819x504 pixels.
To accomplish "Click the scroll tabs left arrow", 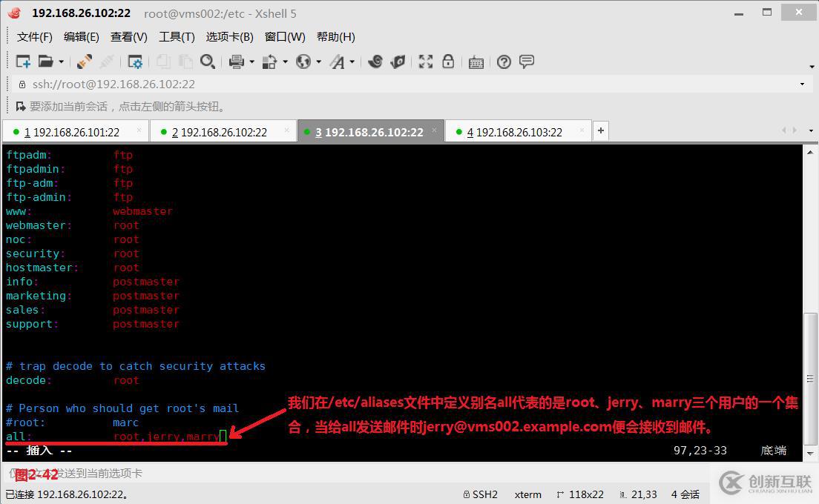I will pyautogui.click(x=784, y=130).
